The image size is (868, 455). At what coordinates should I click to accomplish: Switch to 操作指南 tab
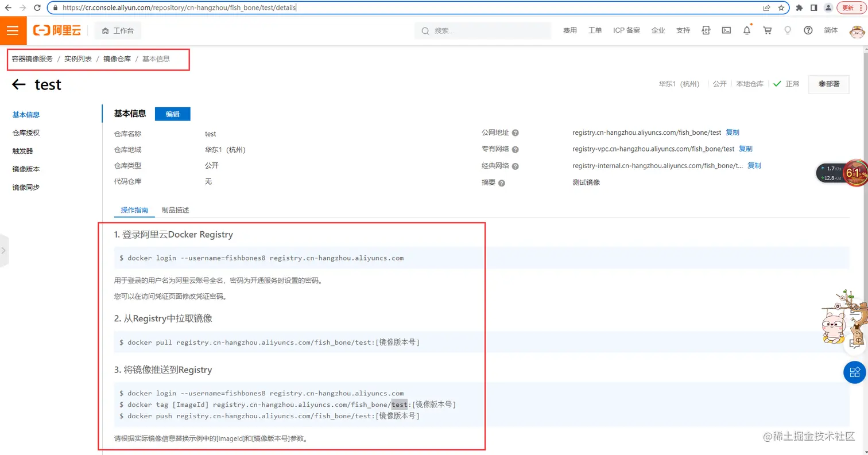(x=134, y=211)
